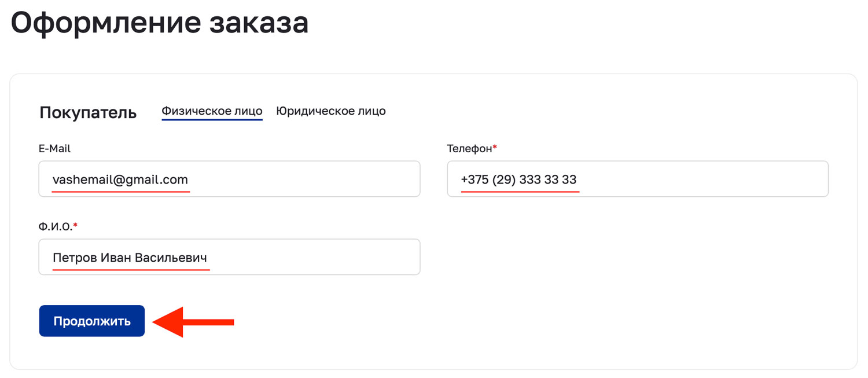
Task: Click the red underline beneath the full name
Action: 131,269
